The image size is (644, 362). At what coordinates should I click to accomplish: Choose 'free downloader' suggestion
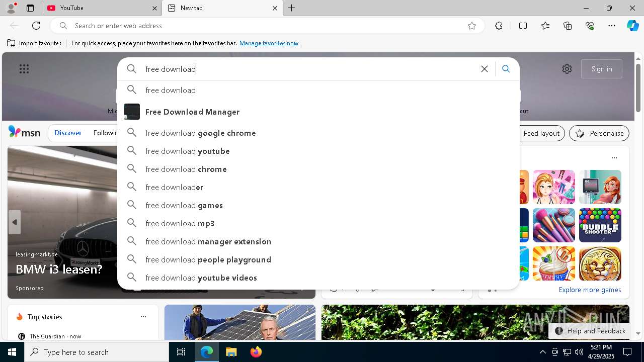click(318, 187)
